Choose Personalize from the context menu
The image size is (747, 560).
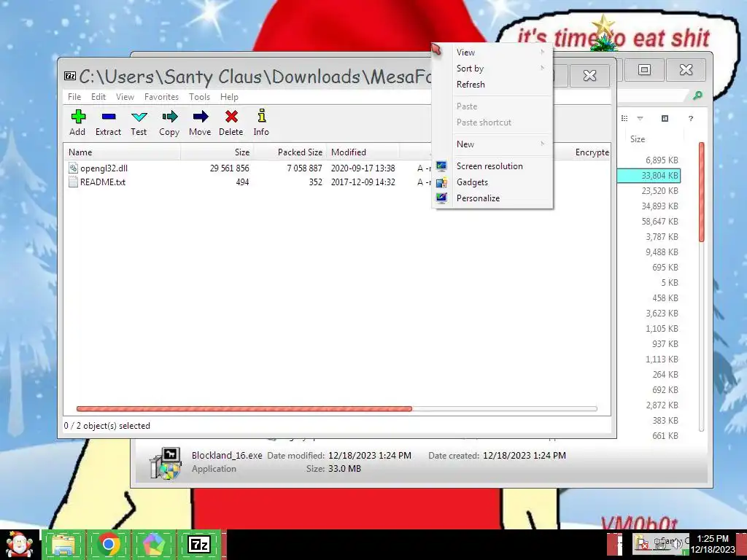pyautogui.click(x=492, y=198)
